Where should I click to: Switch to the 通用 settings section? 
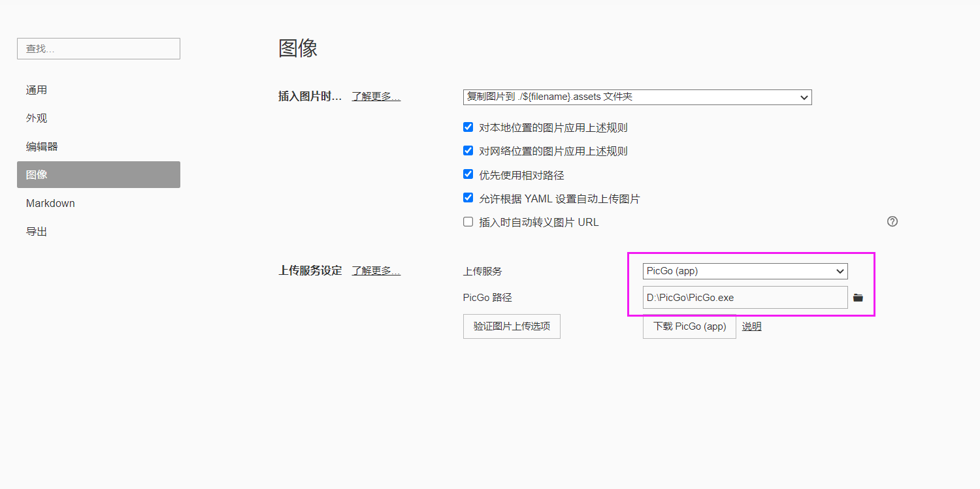(37, 89)
